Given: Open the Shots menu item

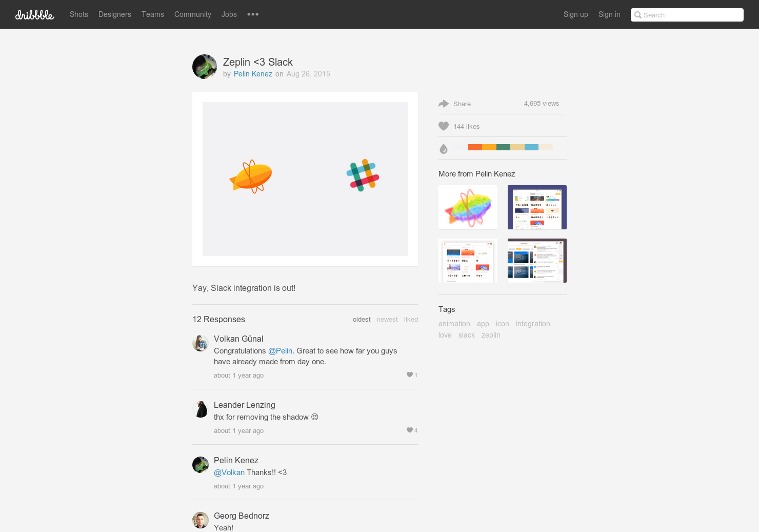Looking at the screenshot, I should click(x=78, y=14).
